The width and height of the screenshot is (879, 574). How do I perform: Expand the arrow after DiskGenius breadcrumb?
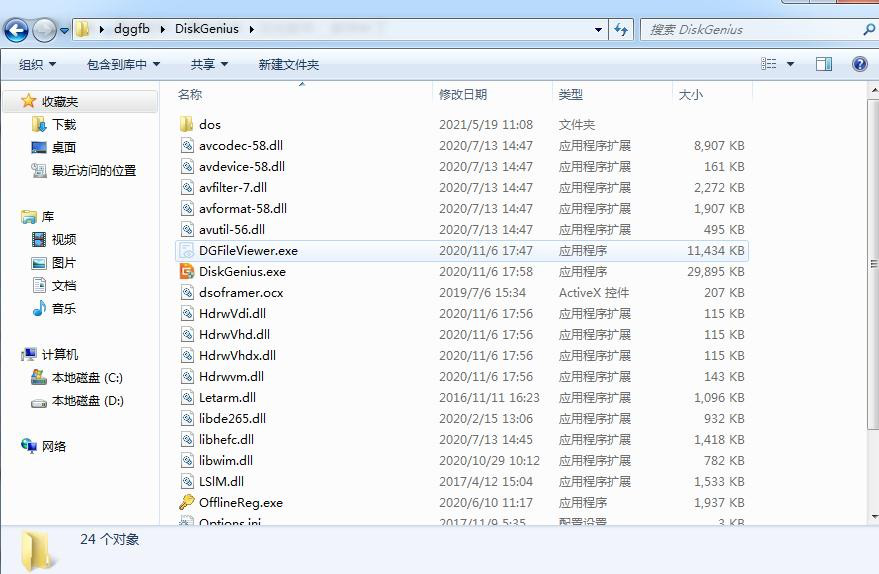(x=252, y=29)
